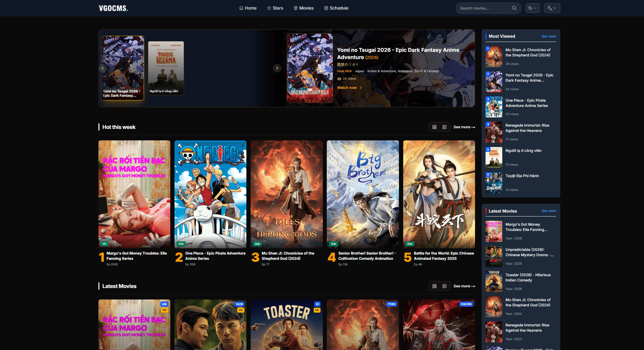Open the featured Yomi no Tsugai 2026 title
This screenshot has height=350, width=644.
(x=398, y=53)
